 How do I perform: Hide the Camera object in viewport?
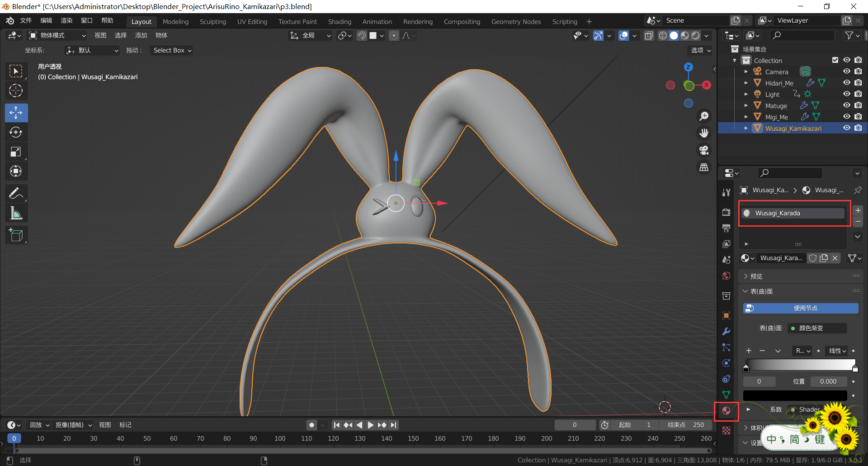[x=847, y=71]
